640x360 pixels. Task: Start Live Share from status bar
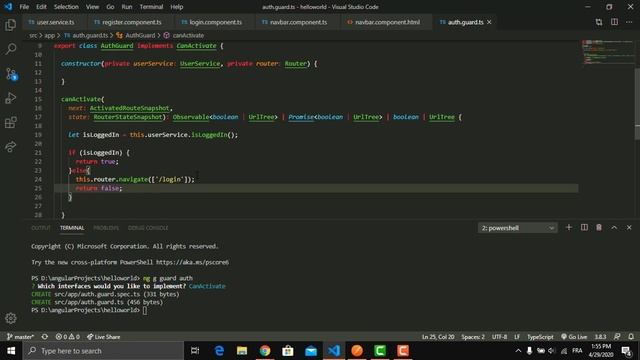(104, 337)
